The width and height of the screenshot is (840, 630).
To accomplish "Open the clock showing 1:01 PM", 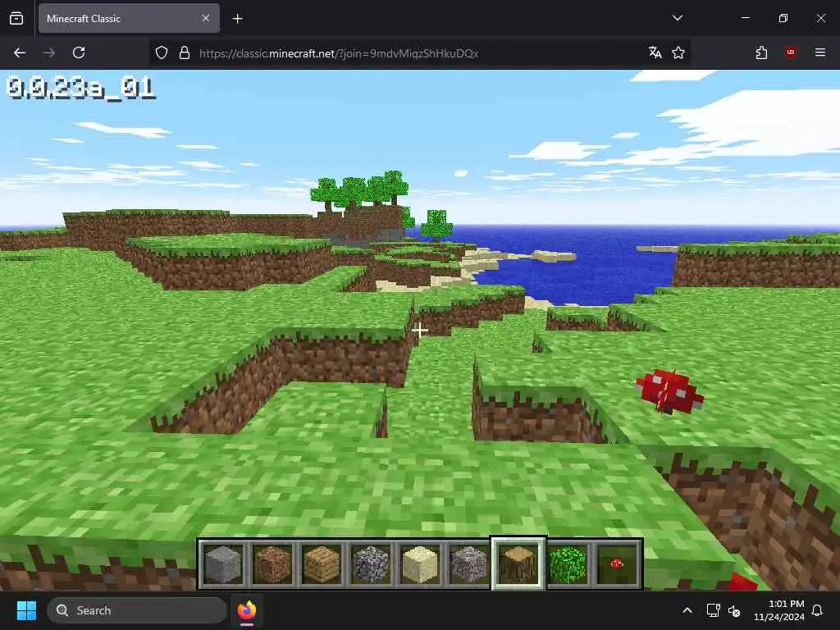I will (x=779, y=610).
